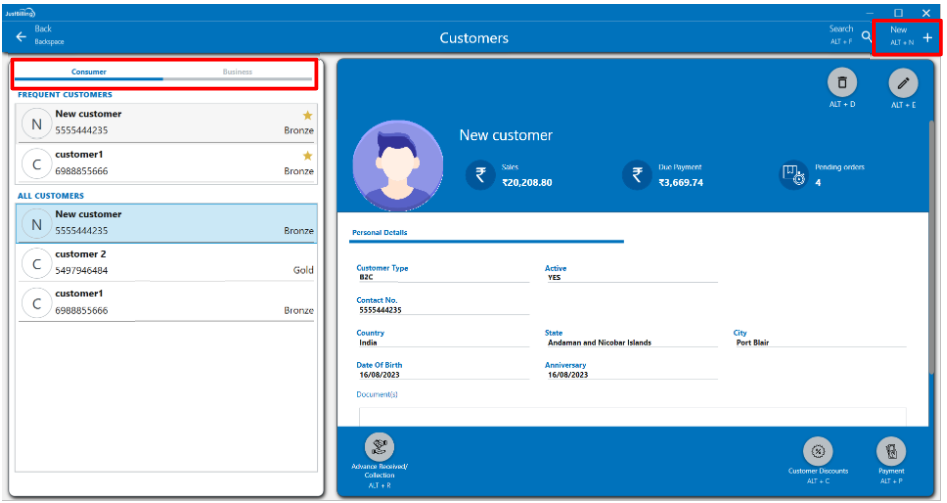The height and width of the screenshot is (503, 947).
Task: Click the Pending orders icon
Action: [793, 175]
